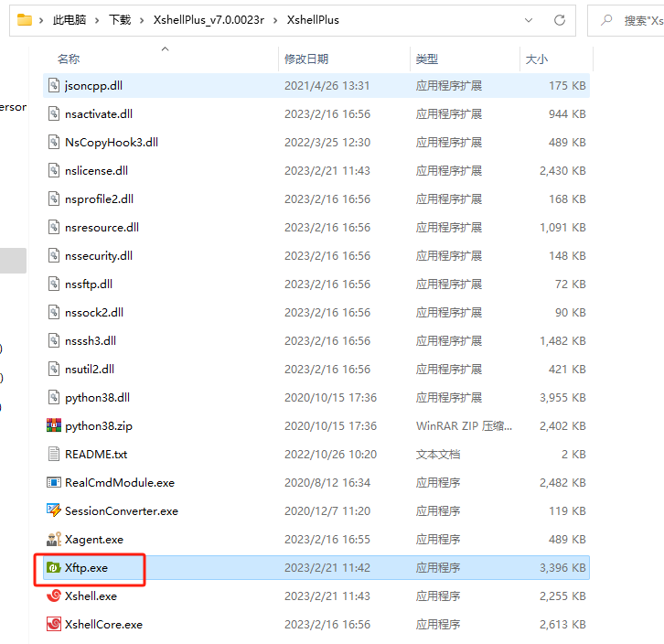Select the file name XshellCore.exe
This screenshot has width=664, height=644.
tap(103, 625)
